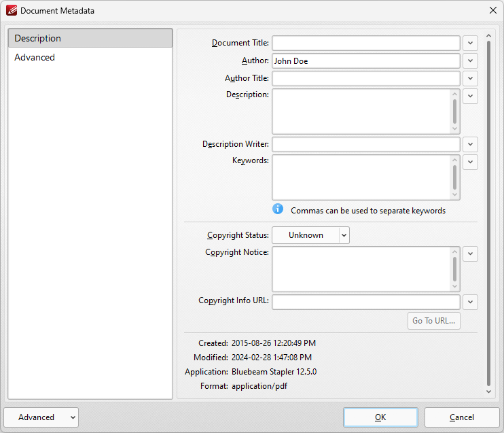
Task: Open dropdown arrow next to Description field
Action: coord(470,97)
